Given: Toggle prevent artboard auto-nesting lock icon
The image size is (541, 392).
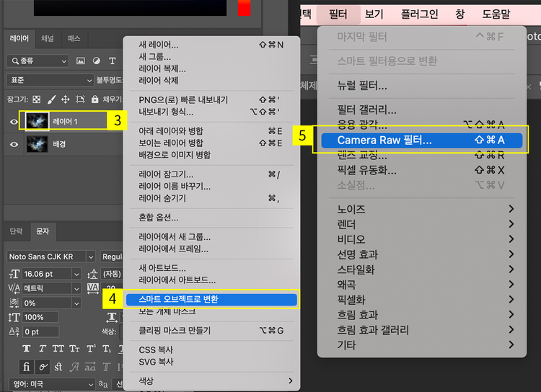Looking at the screenshot, I should click(80, 99).
